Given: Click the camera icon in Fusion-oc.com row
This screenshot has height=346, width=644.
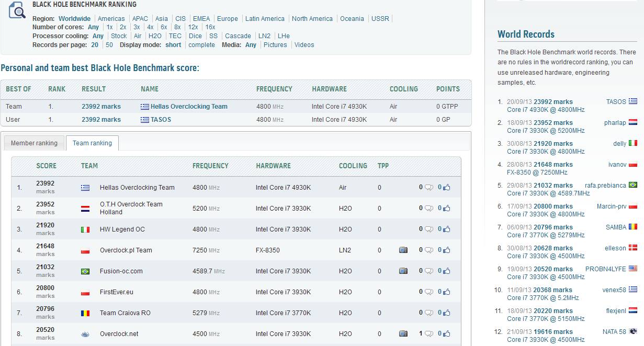Looking at the screenshot, I should click(x=403, y=271).
